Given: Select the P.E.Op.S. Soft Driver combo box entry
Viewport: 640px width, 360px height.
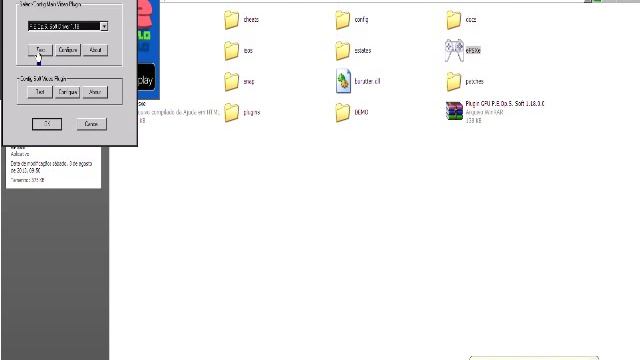Looking at the screenshot, I should coord(64,26).
